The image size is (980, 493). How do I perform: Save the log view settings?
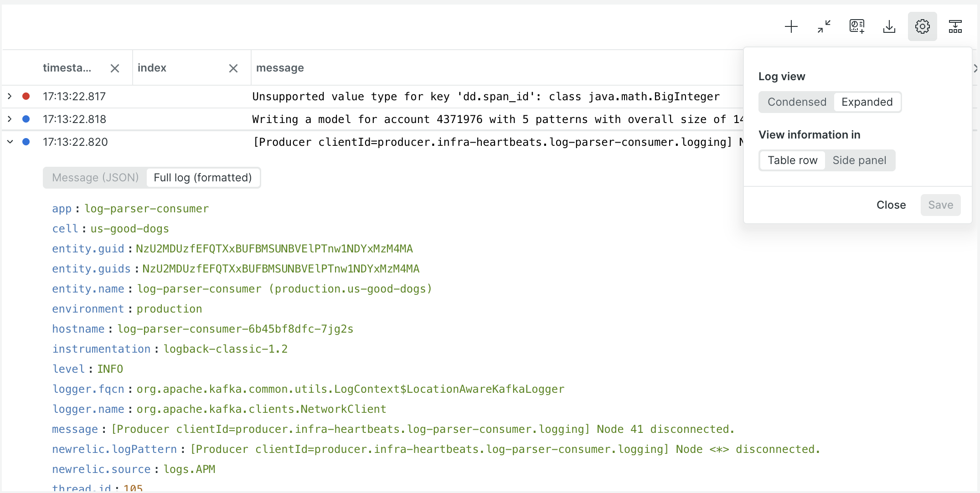click(940, 205)
